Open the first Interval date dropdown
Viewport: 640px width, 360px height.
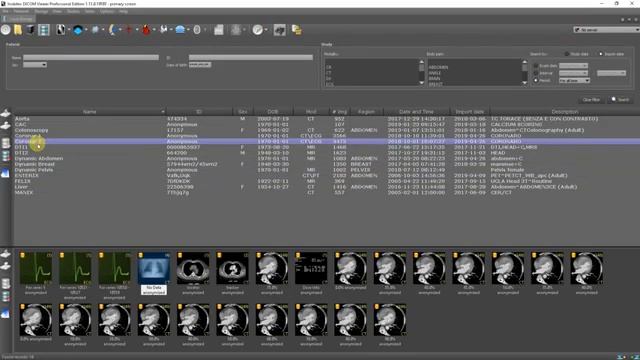click(573, 73)
